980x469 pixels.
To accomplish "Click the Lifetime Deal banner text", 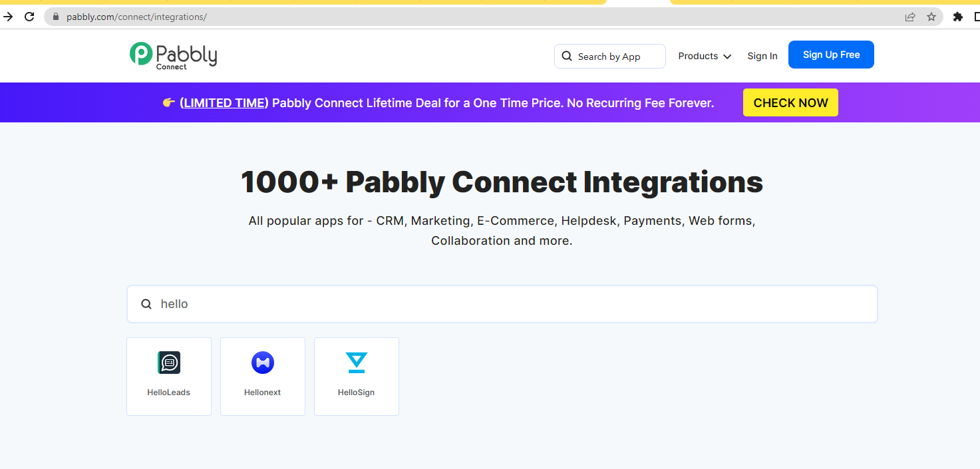I will [493, 103].
